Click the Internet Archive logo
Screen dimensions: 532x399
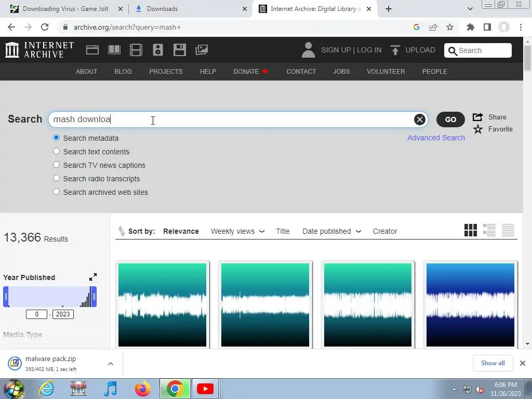pyautogui.click(x=39, y=50)
